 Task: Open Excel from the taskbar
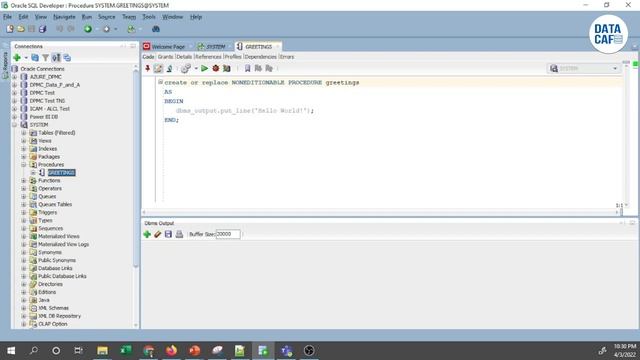coord(126,351)
